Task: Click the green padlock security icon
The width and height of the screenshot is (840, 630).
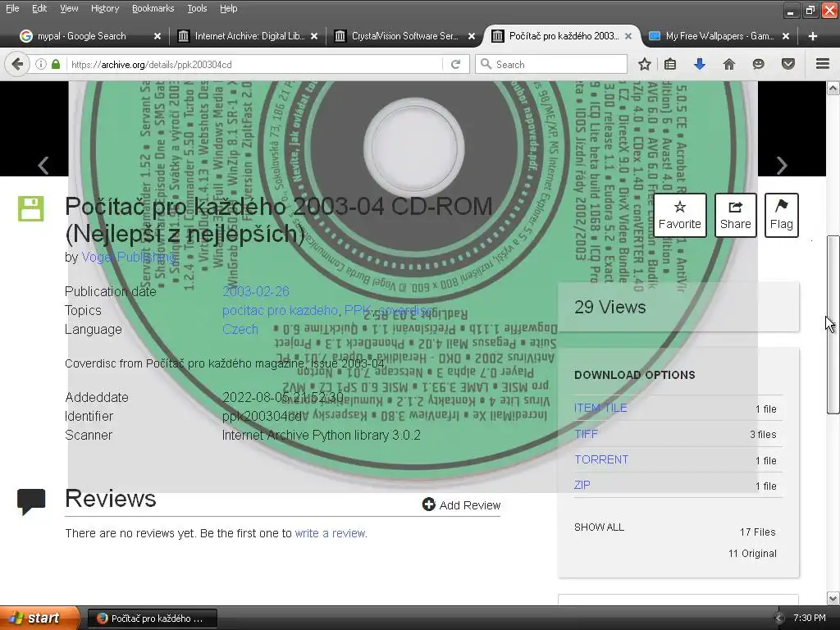Action: [x=56, y=64]
